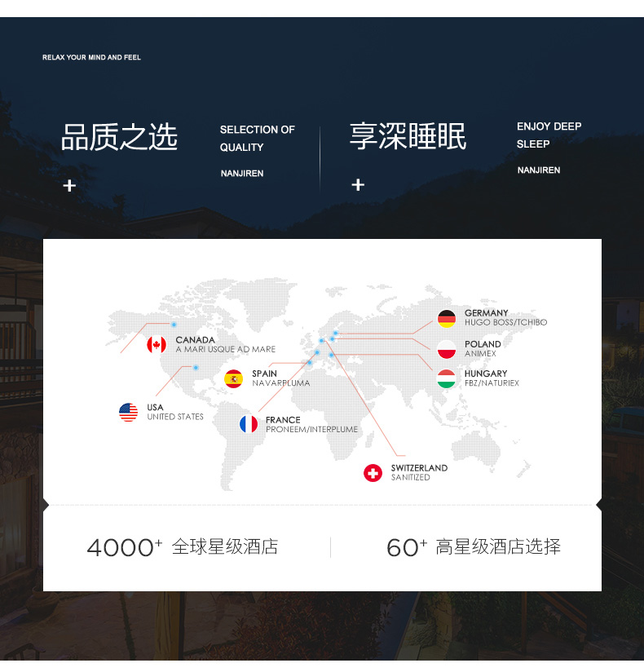This screenshot has height=672, width=644.
Task: Click the blue map dot in the USA
Action: click(x=196, y=368)
